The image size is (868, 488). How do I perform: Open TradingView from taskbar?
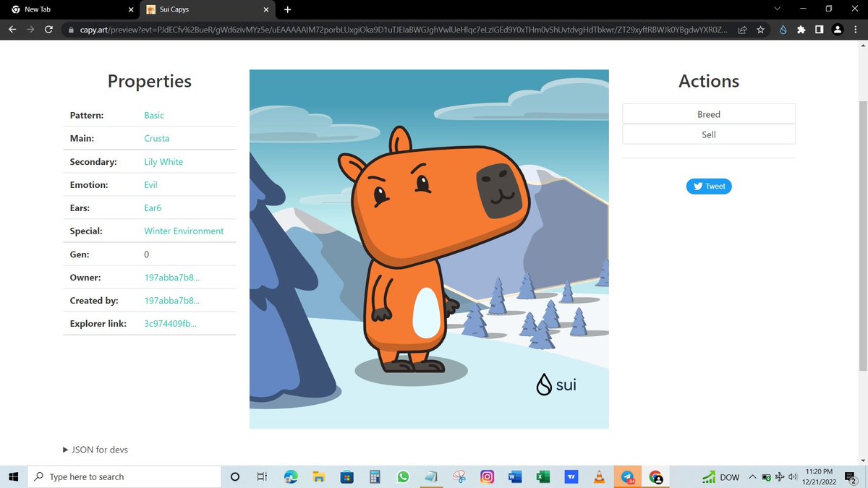(571, 477)
